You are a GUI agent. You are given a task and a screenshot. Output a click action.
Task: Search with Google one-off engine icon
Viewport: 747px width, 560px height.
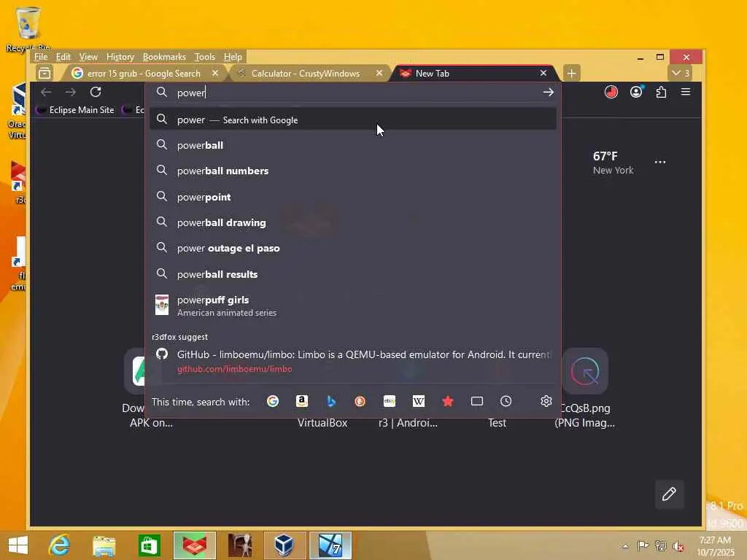[x=273, y=402]
